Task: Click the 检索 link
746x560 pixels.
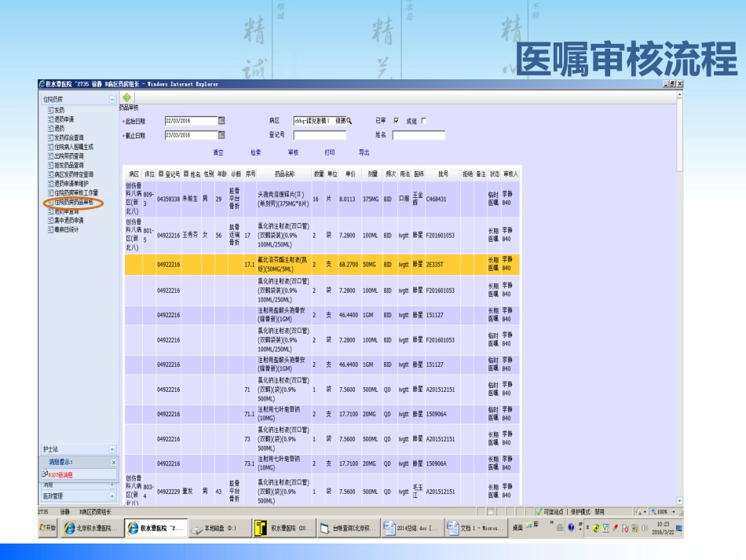Action: tap(255, 152)
